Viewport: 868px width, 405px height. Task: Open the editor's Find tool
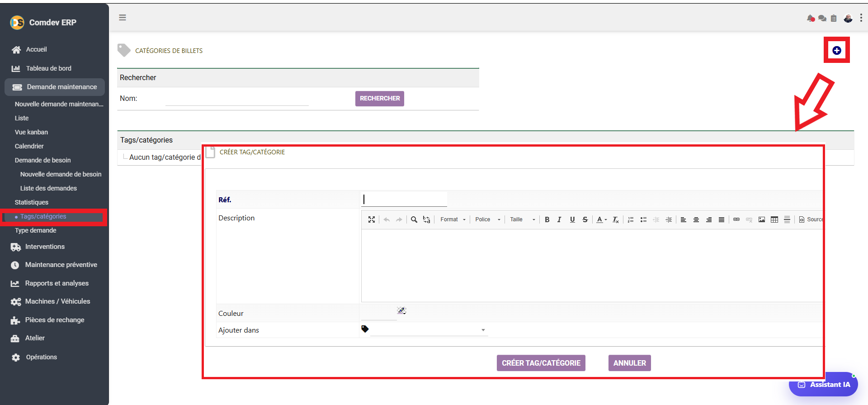(414, 219)
